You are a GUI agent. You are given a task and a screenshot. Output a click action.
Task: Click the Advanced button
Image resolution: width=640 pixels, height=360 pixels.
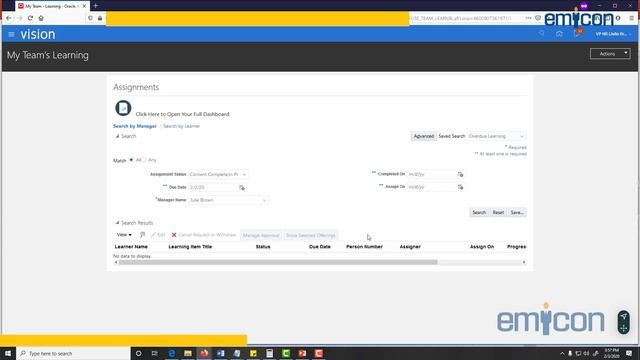[x=424, y=136]
